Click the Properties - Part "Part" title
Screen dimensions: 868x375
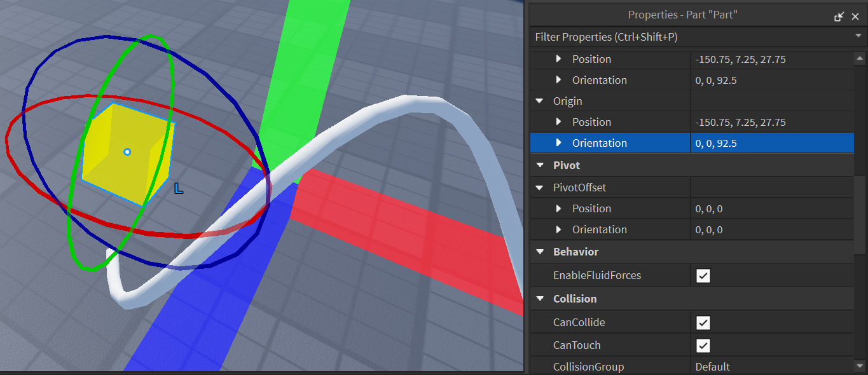tap(683, 15)
